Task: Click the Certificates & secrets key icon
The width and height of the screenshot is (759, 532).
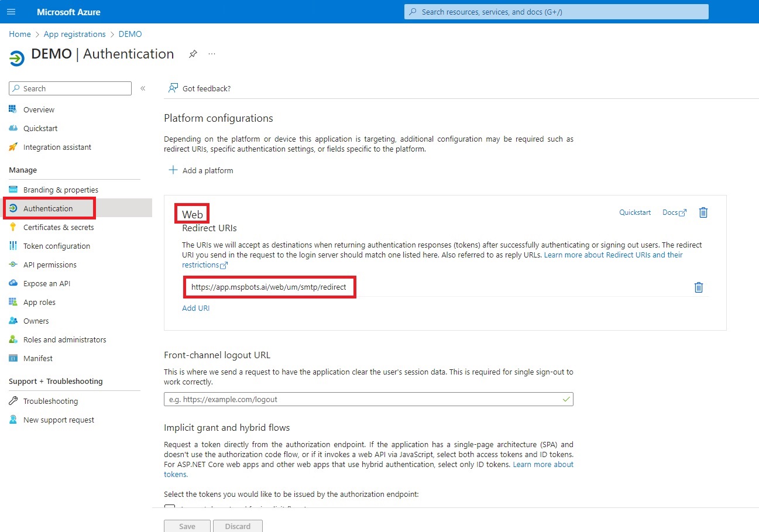Action: tap(13, 227)
